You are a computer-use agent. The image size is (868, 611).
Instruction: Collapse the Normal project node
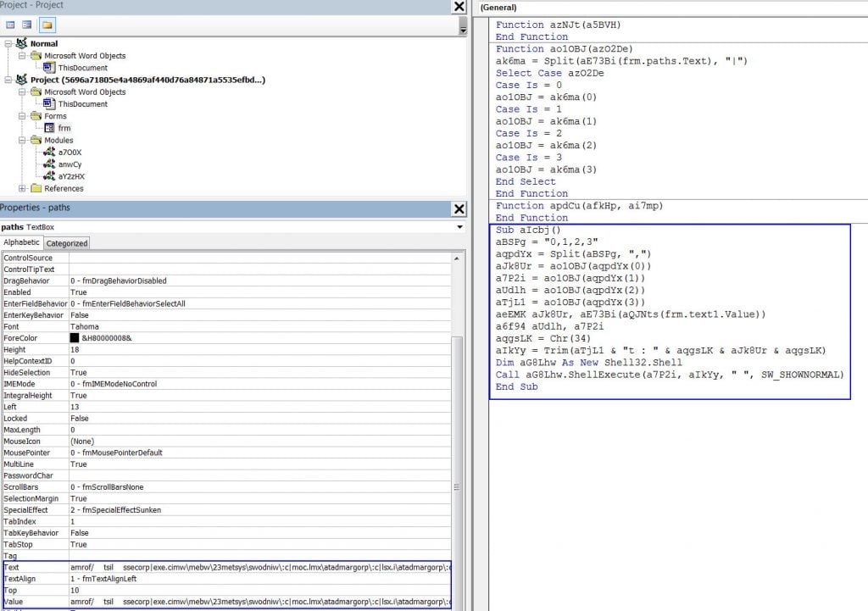click(x=8, y=44)
